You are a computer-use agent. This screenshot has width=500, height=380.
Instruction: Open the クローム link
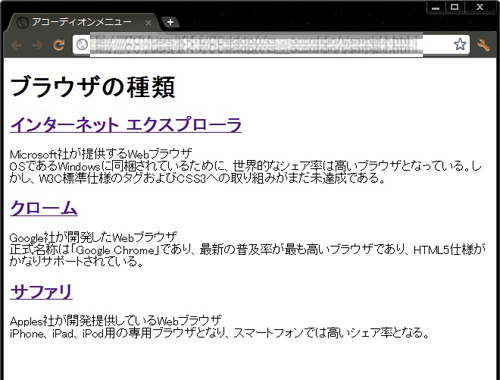click(44, 208)
